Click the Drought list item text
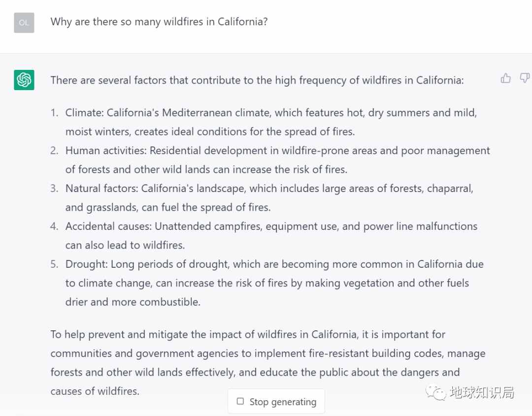 pyautogui.click(x=274, y=283)
